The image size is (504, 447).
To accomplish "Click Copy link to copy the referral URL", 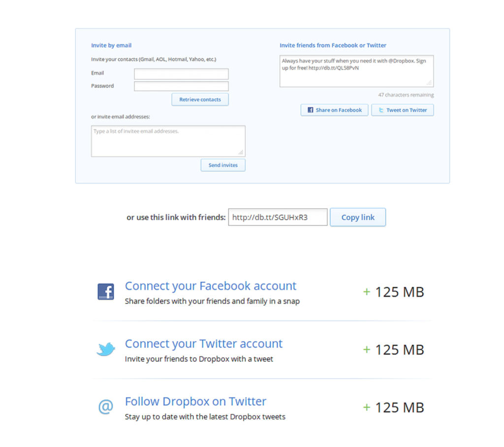I will click(358, 217).
